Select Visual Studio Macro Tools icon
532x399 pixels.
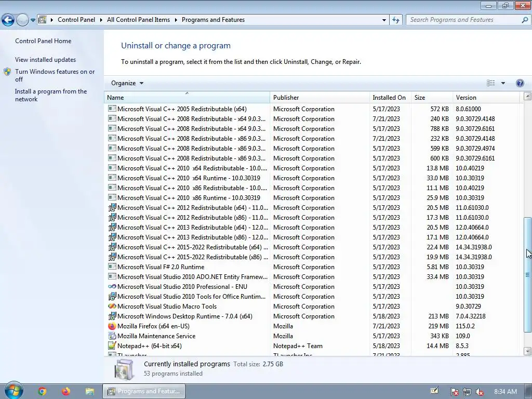[112, 307]
